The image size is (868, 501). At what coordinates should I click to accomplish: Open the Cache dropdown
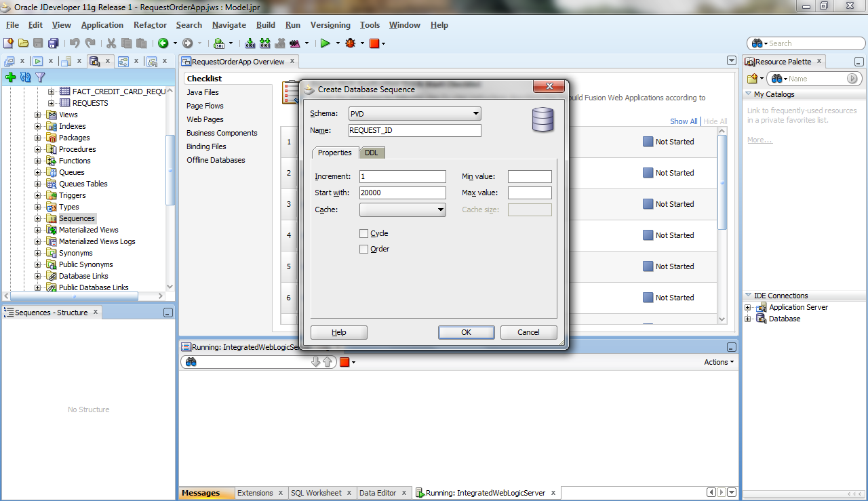click(x=403, y=209)
